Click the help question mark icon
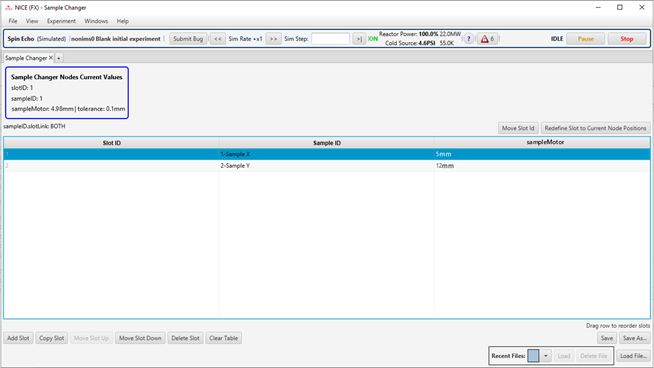The width and height of the screenshot is (654, 368). [x=468, y=39]
